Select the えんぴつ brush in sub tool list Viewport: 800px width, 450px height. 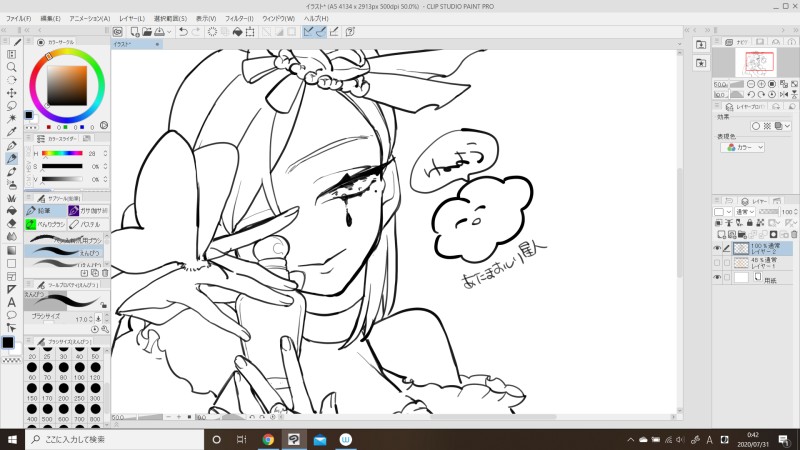pos(64,252)
